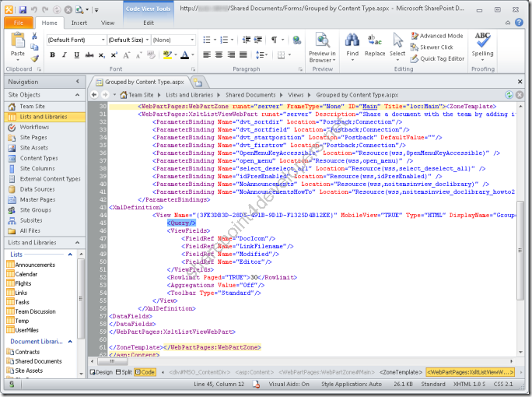Click the Grow Font icon
The width and height of the screenshot is (532, 397).
tap(126, 54)
